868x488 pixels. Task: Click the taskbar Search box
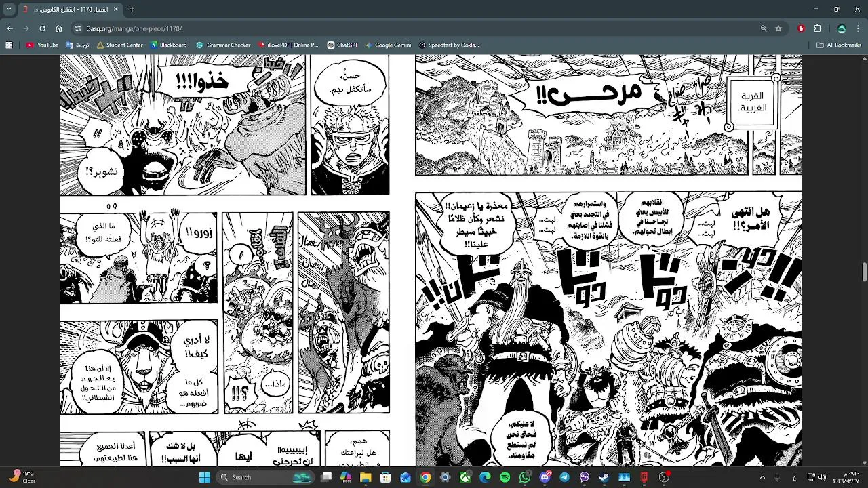[266, 477]
